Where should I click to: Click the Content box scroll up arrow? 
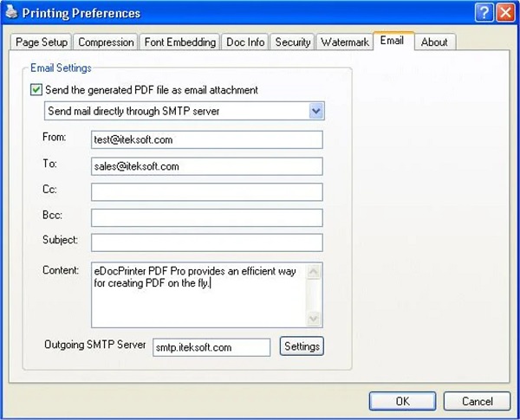(x=314, y=272)
